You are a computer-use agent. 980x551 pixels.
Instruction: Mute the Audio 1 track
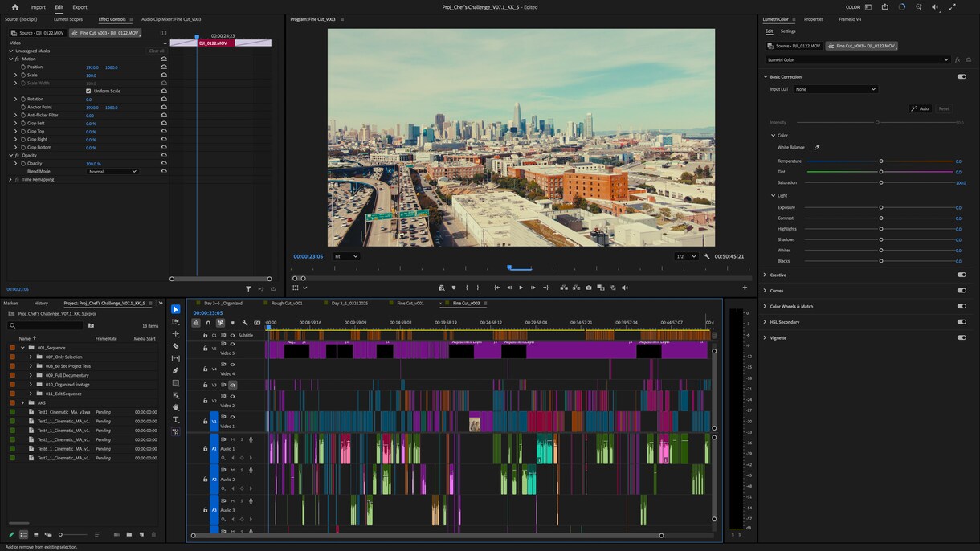pyautogui.click(x=233, y=439)
